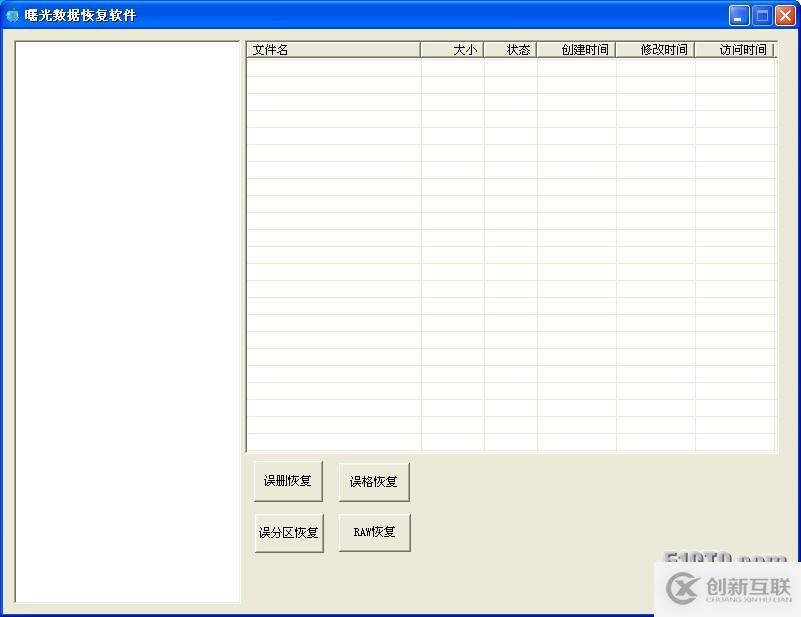The height and width of the screenshot is (617, 801).
Task: Click the 创新互联 watermark logo
Action: (727, 590)
